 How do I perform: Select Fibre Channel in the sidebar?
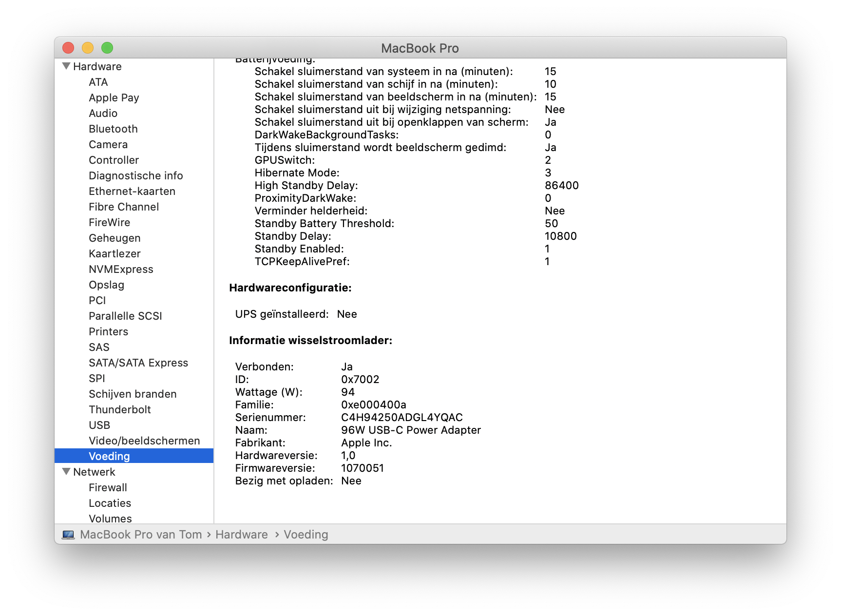point(124,207)
